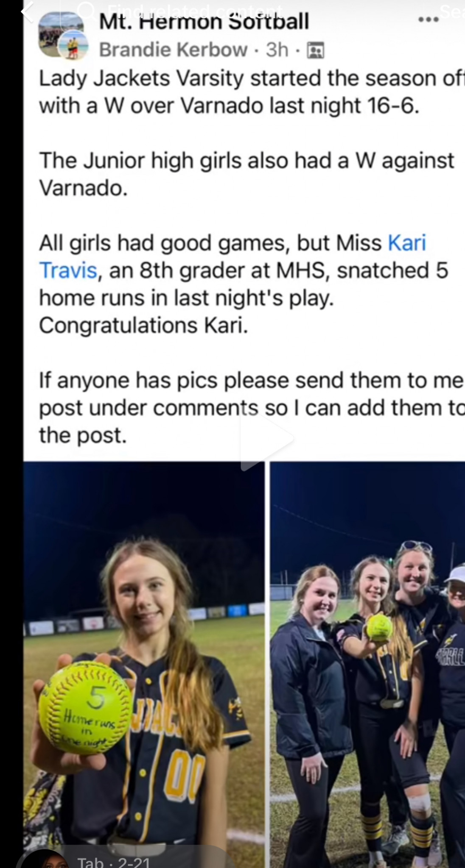Image resolution: width=465 pixels, height=868 pixels.
Task: Open the tagged Kari Travis profile link
Action: tap(232, 256)
